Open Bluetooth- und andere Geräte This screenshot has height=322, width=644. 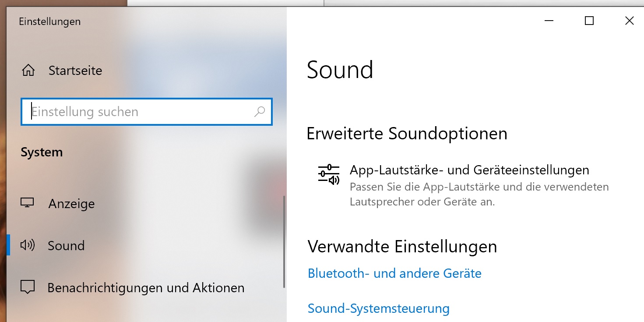(x=394, y=273)
